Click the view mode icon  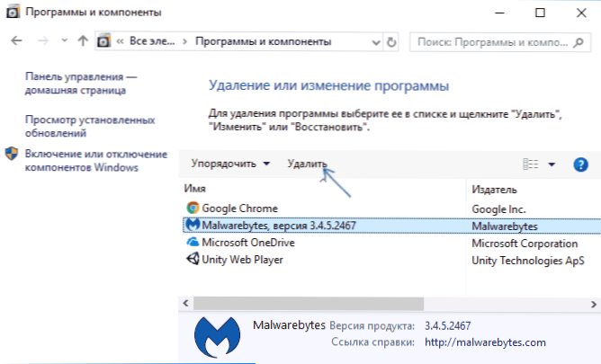pos(531,164)
